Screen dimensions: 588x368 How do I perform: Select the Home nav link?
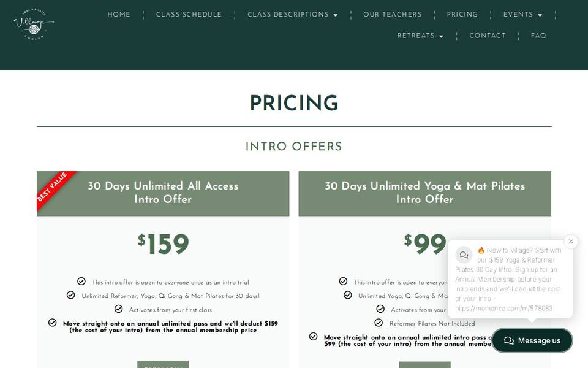(119, 15)
